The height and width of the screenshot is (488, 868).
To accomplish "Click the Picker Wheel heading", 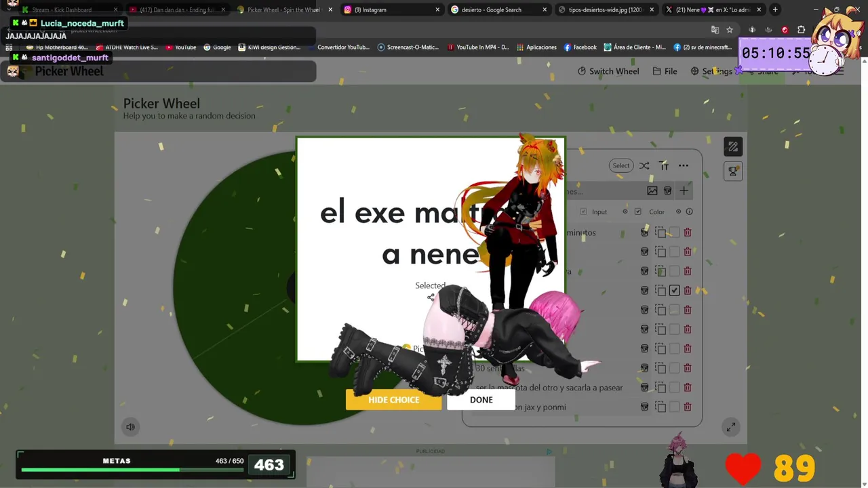I will tap(161, 104).
